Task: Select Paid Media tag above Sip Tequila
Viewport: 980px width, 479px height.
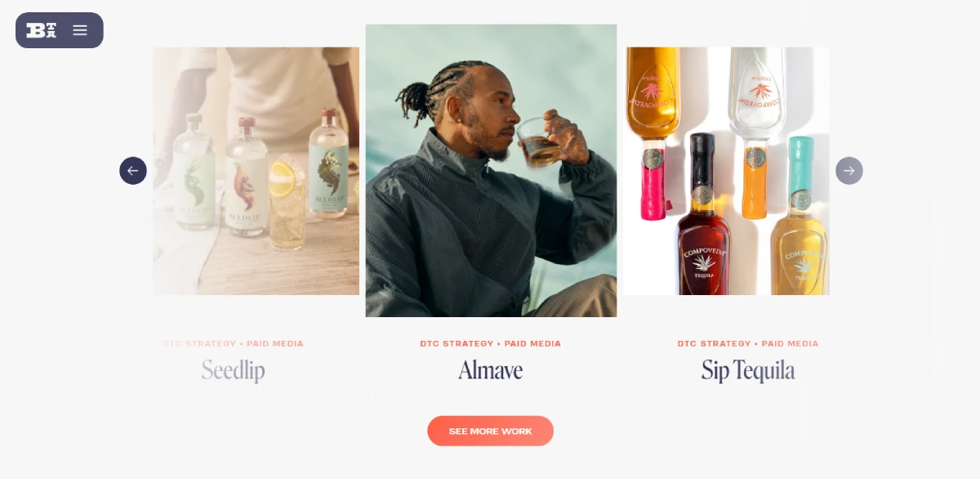Action: (x=790, y=344)
